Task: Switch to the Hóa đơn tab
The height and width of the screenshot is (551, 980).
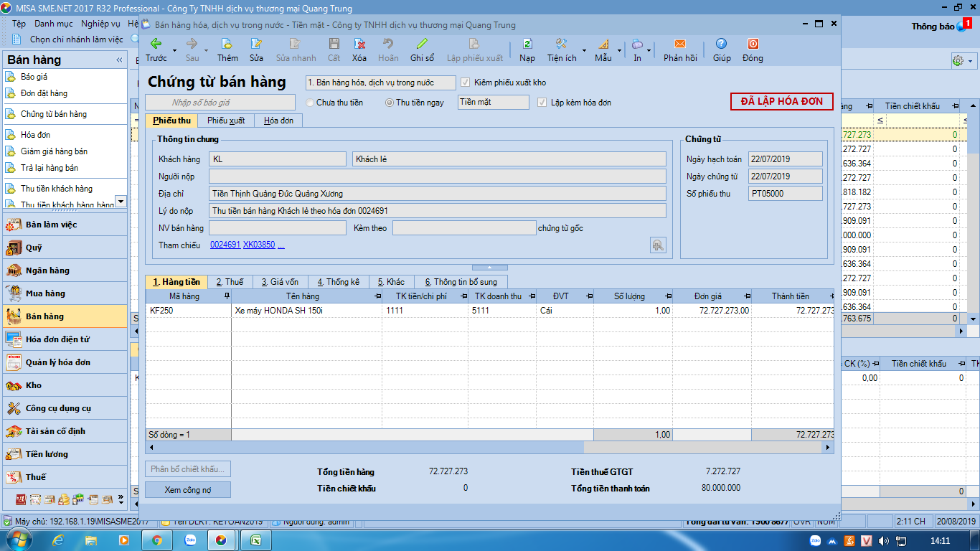Action: (x=278, y=121)
